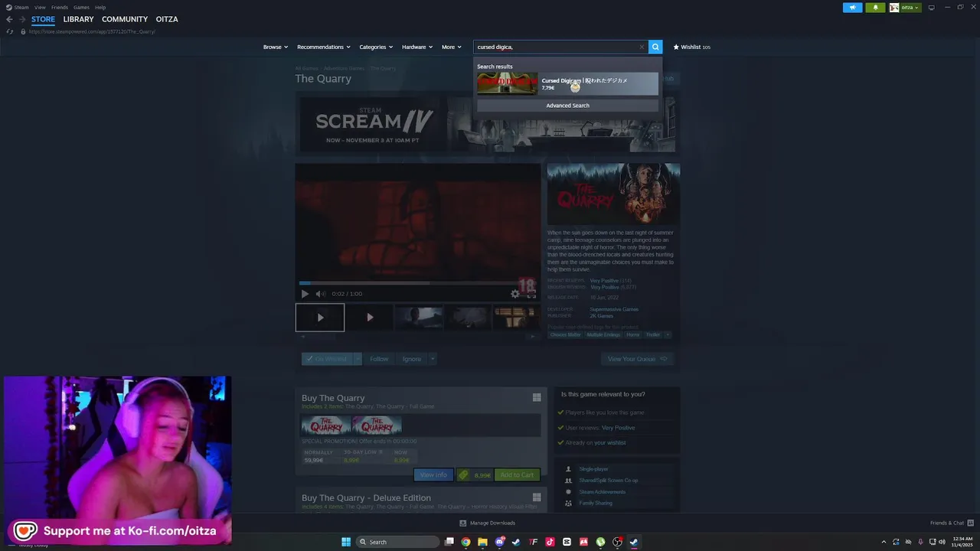
Task: Expand the oitza account dropdown
Action: tap(910, 8)
